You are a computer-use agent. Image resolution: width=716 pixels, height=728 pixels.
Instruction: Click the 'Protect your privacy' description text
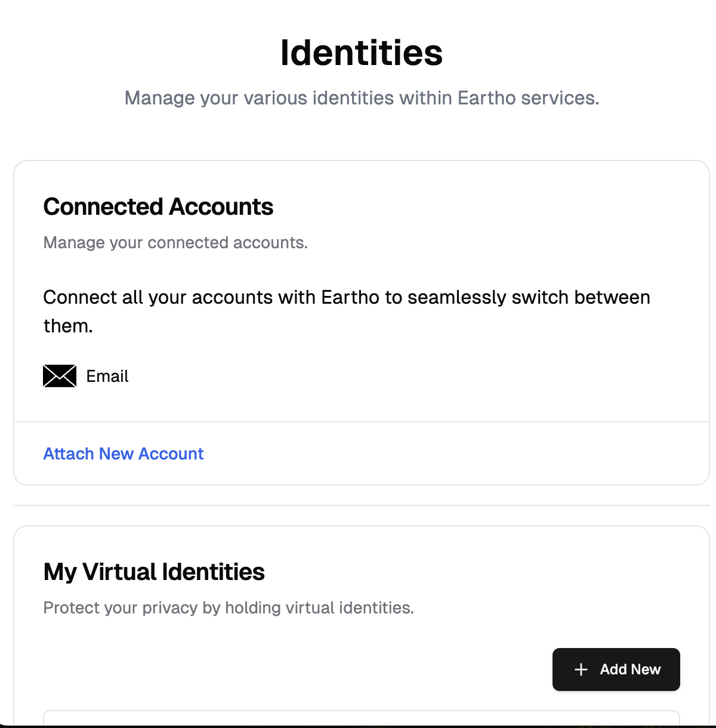coord(229,607)
